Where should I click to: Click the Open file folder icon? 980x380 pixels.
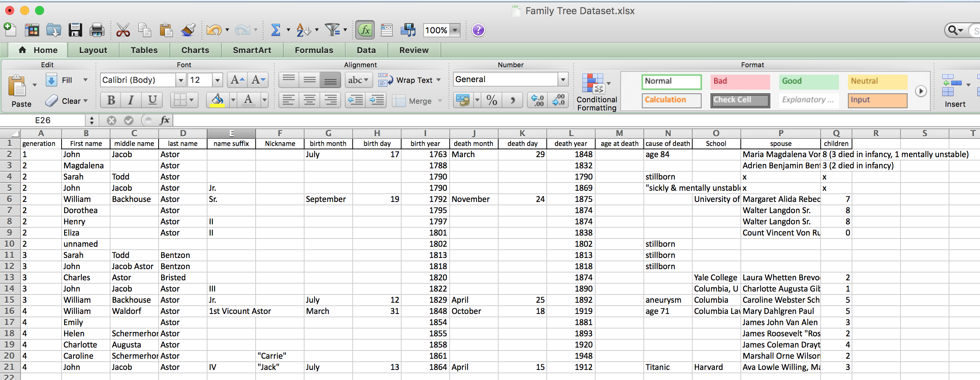click(x=54, y=29)
